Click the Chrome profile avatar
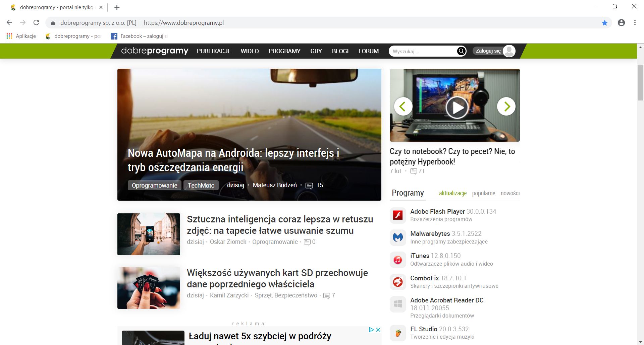The height and width of the screenshot is (345, 644). (621, 22)
